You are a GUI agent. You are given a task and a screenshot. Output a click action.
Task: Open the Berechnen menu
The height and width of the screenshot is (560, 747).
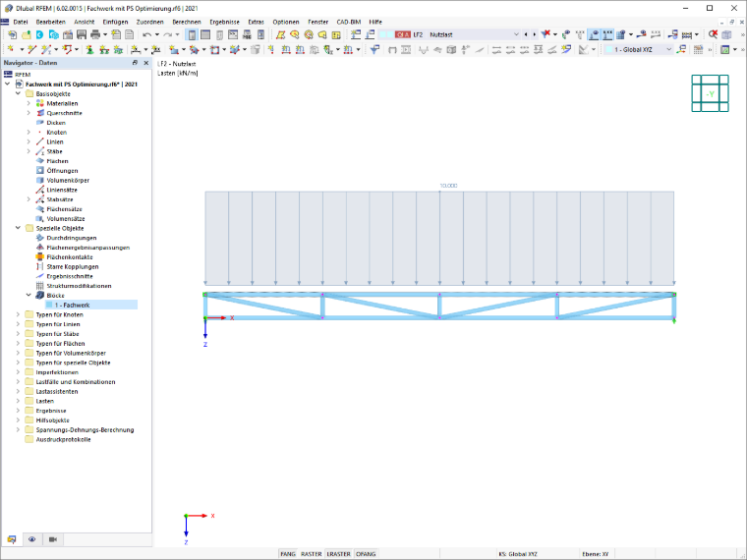click(187, 22)
